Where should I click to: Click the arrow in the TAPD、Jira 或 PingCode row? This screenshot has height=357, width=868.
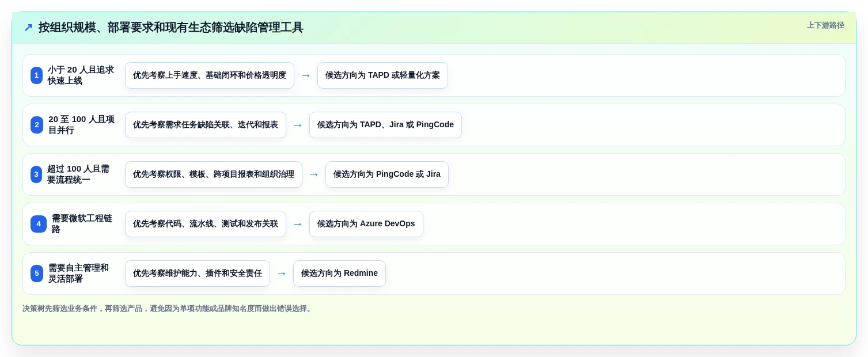pos(298,125)
